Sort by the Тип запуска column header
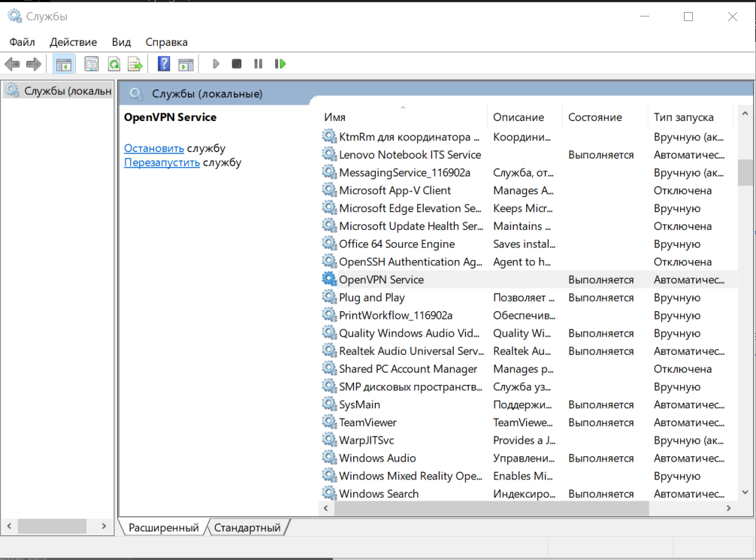Screen dimensions: 756x560 click(683, 117)
